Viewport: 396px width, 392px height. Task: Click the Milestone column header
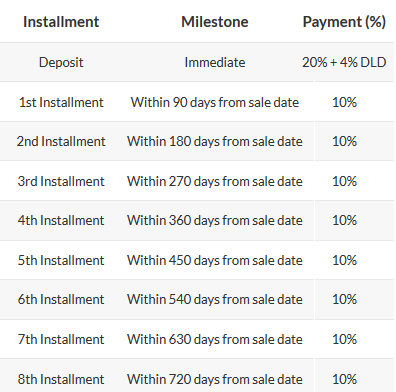[215, 22]
